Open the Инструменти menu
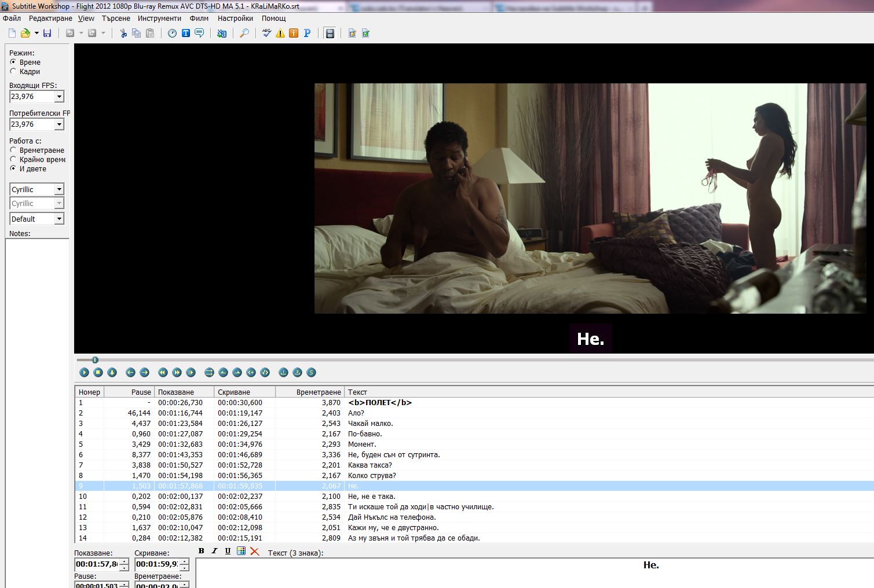Viewport: 874px width, 588px height. click(159, 19)
